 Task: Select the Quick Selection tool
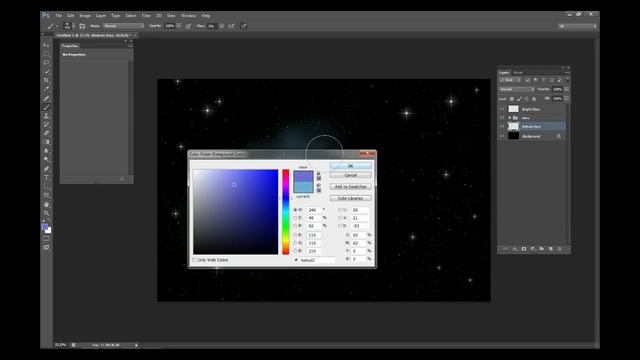pos(46,72)
